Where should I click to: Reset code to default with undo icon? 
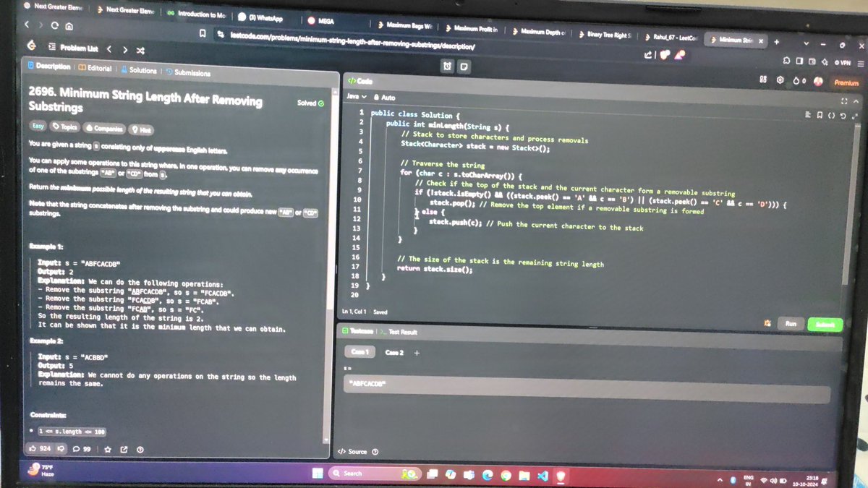pos(843,116)
